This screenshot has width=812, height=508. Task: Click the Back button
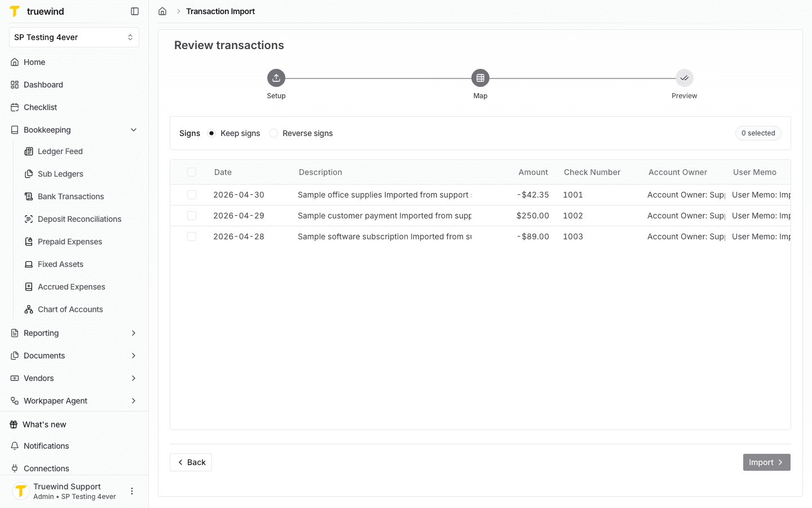191,462
